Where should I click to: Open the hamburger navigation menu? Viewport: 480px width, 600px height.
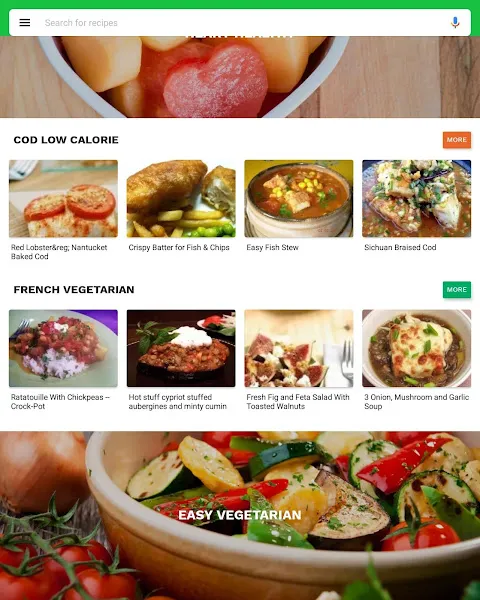point(25,23)
